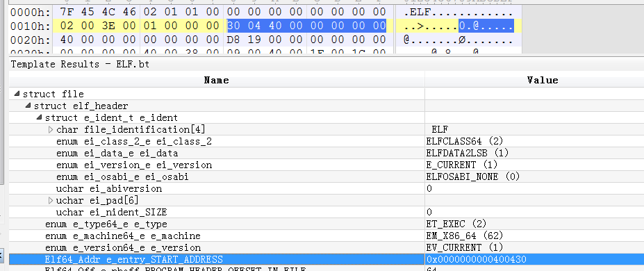Expand char file_identification[4] array
644x271 pixels.
(51, 130)
